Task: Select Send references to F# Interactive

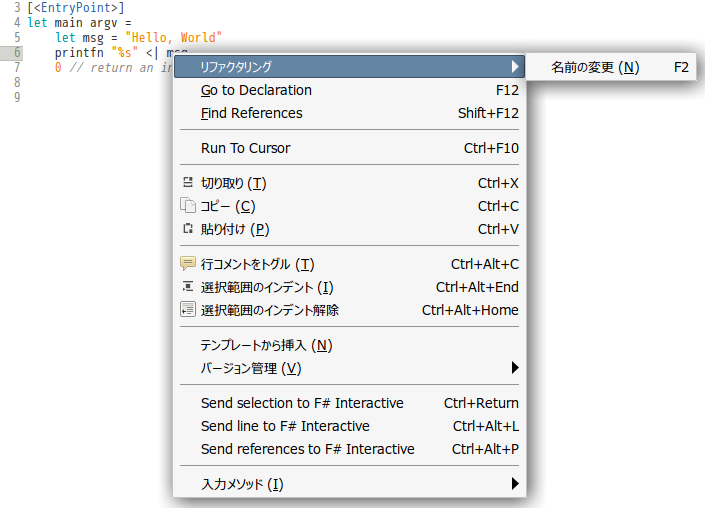Action: 349,449
